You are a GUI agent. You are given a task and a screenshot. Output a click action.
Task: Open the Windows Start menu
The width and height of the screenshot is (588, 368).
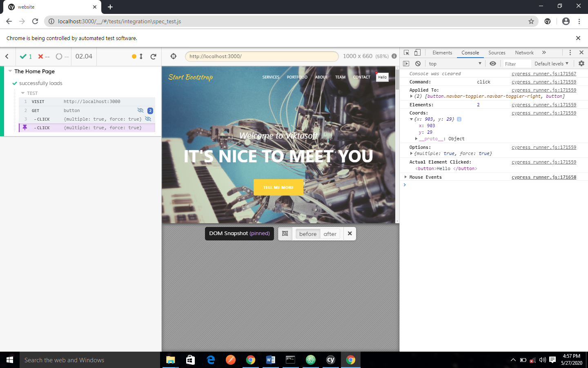(10, 360)
